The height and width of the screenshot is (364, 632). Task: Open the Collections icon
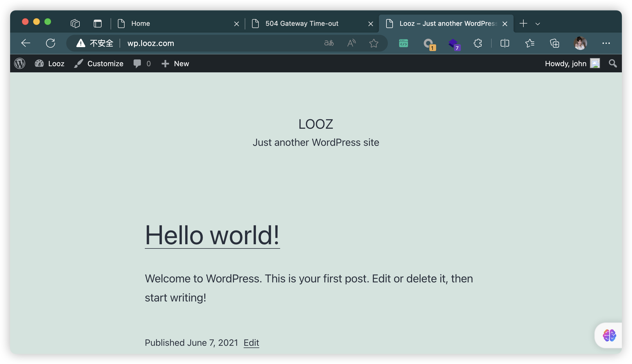point(555,43)
